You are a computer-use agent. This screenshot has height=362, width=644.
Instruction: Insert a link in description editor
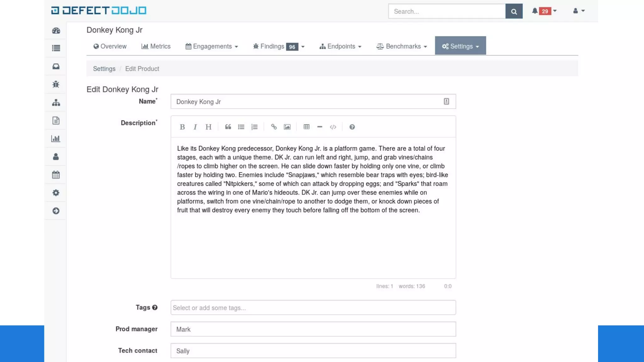tap(274, 127)
